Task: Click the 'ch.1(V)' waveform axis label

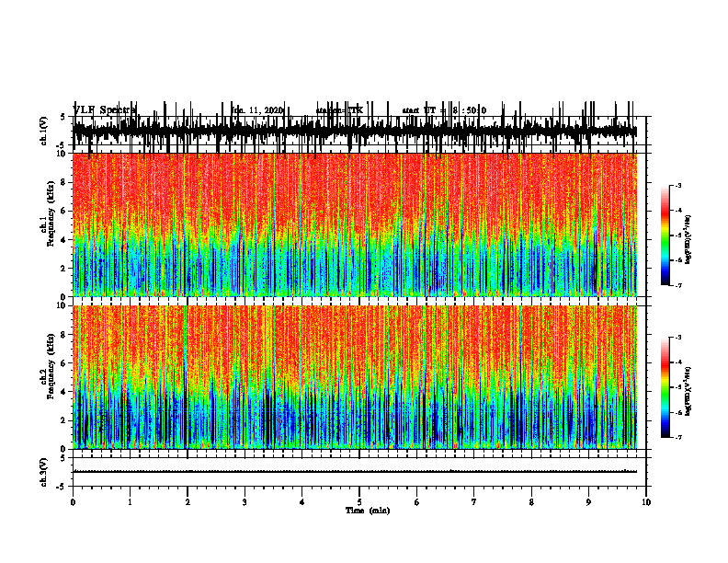Action: pyautogui.click(x=44, y=131)
